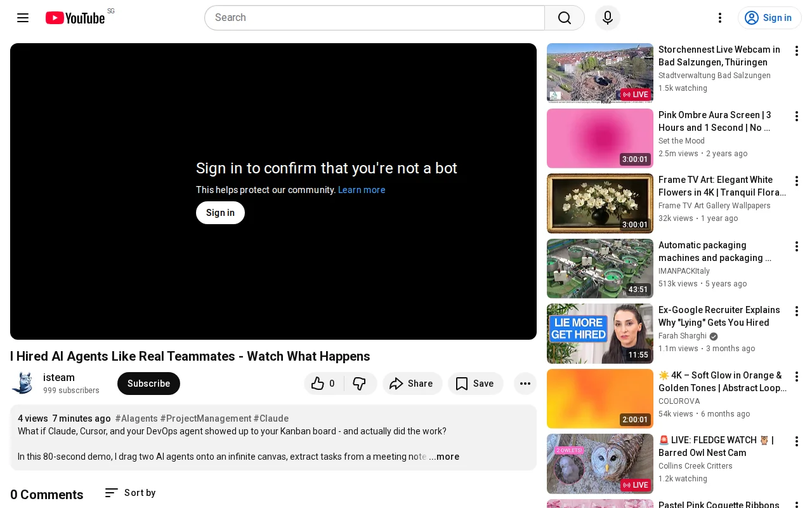The height and width of the screenshot is (508, 812).
Task: Open the Sort by comments dropdown
Action: coord(130,493)
